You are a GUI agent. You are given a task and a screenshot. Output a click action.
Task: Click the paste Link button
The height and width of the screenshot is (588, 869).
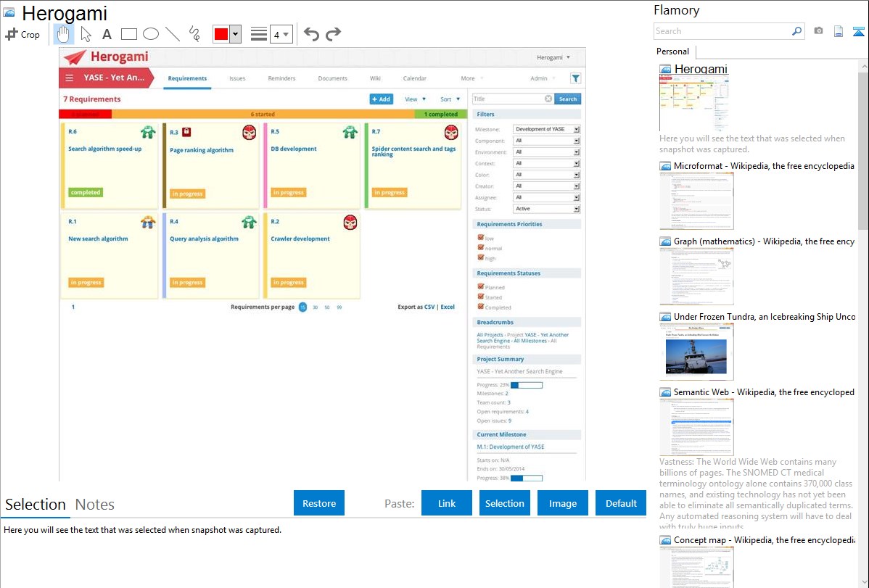tap(447, 503)
